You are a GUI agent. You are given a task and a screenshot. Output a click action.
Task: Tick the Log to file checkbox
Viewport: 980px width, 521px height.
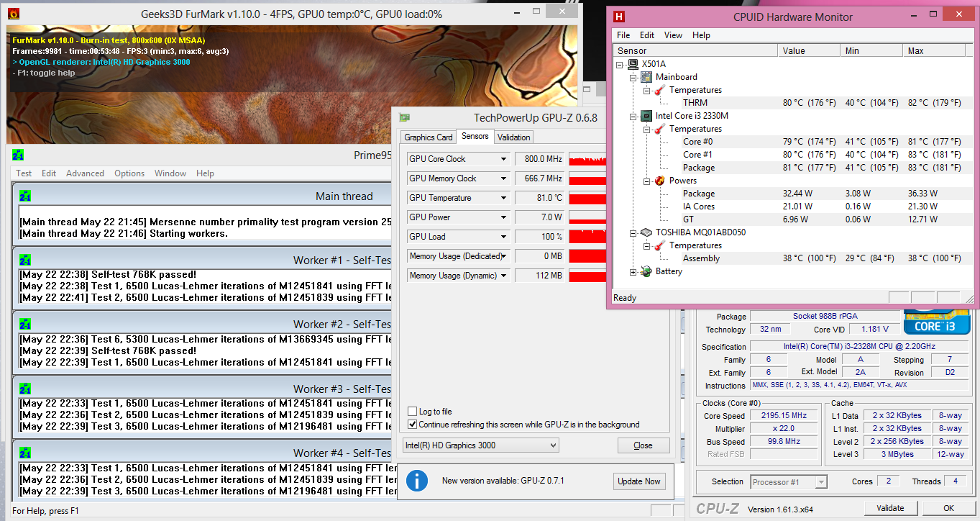(413, 412)
